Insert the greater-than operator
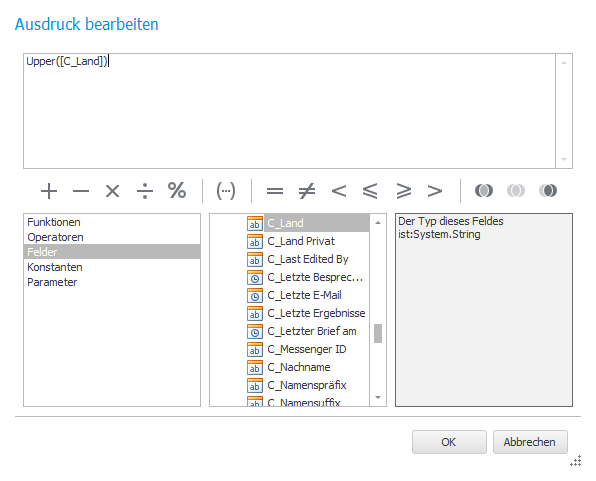 (x=435, y=190)
